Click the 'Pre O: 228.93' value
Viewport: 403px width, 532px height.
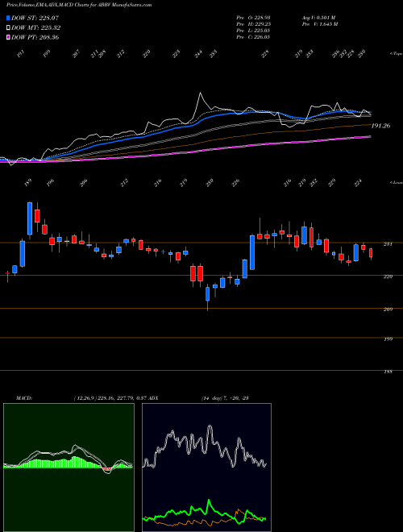[253, 18]
